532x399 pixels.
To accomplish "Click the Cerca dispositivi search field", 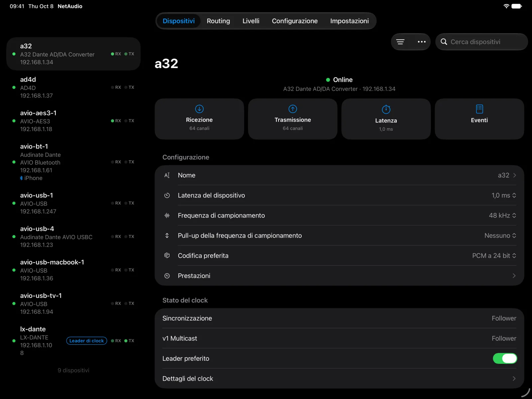I will [481, 42].
